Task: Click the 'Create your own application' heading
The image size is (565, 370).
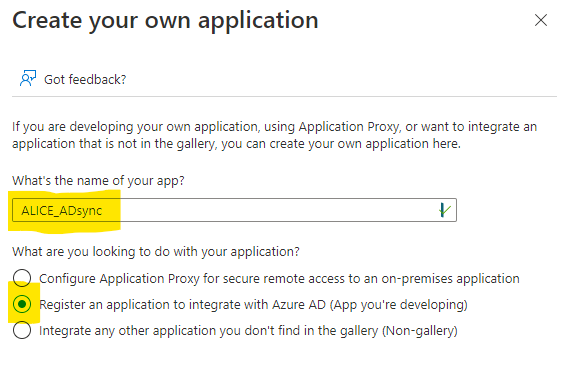Action: 165,20
